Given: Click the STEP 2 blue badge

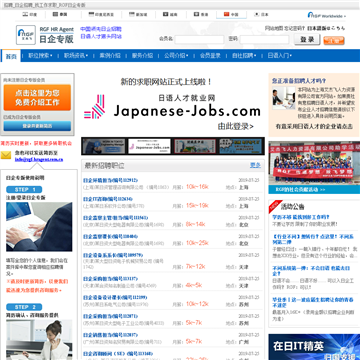Looking at the screenshot, I should (24, 307).
